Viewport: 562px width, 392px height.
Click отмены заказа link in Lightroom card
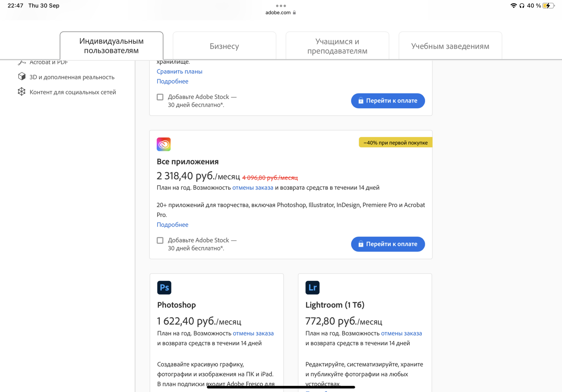[401, 333]
